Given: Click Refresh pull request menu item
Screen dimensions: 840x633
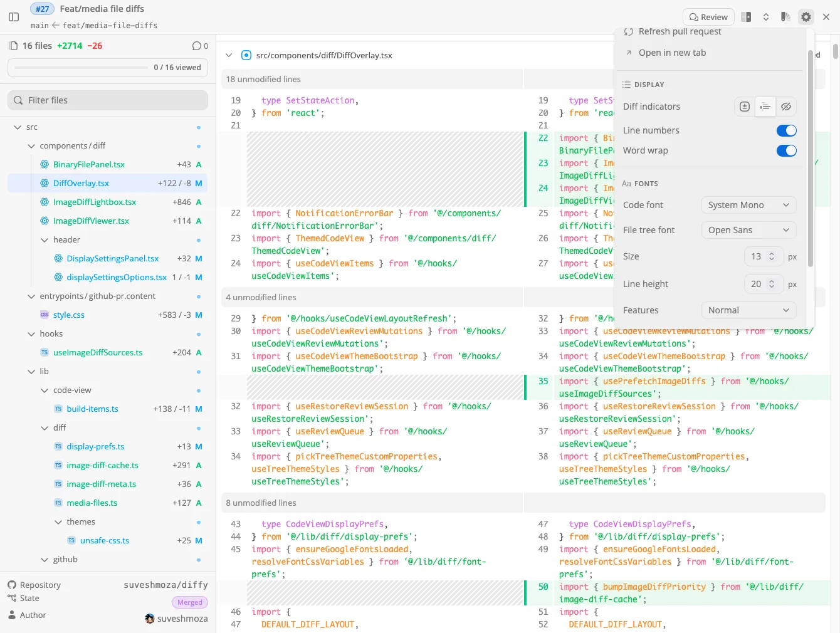Looking at the screenshot, I should pyautogui.click(x=680, y=31).
